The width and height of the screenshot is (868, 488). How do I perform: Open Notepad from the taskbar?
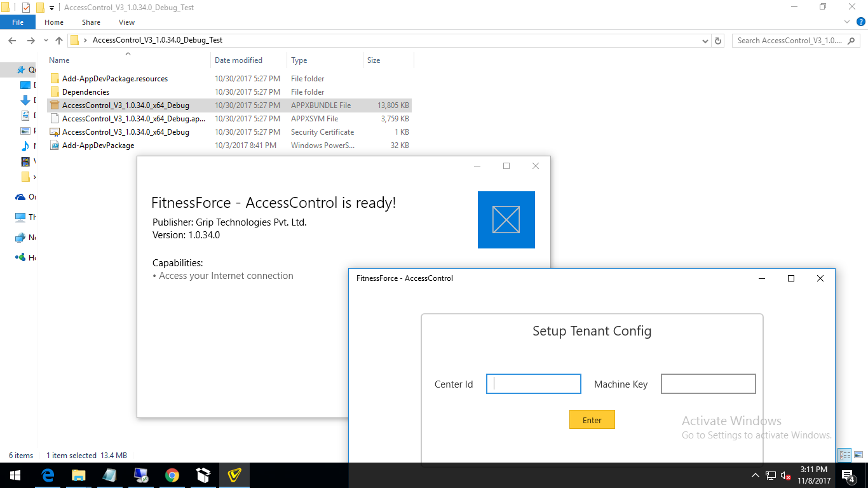click(110, 475)
